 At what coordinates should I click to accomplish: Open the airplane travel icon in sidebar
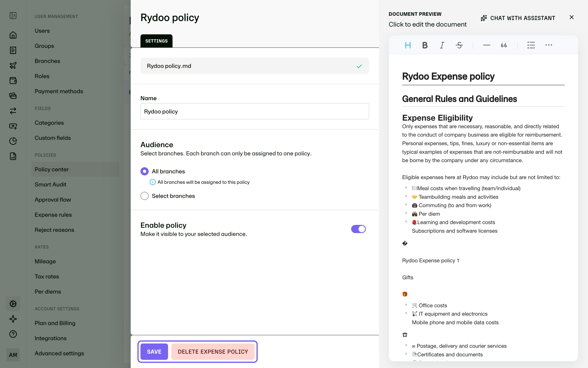13,65
